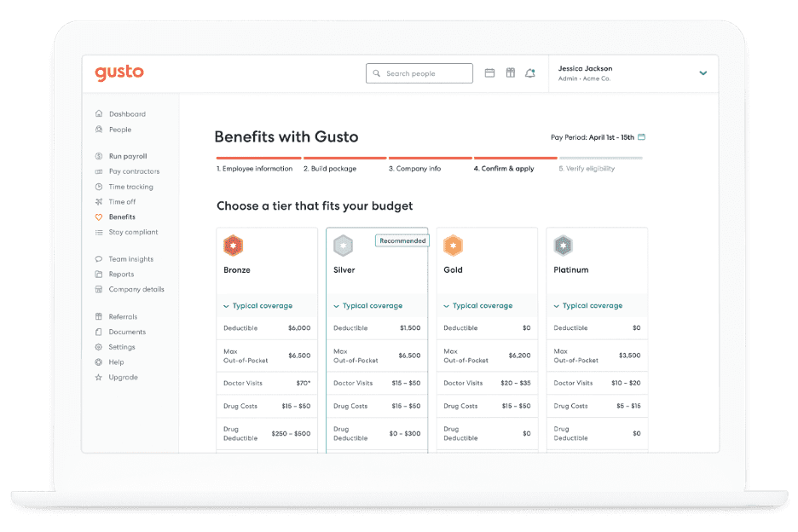
Task: Open the notifications bell icon
Action: (530, 73)
